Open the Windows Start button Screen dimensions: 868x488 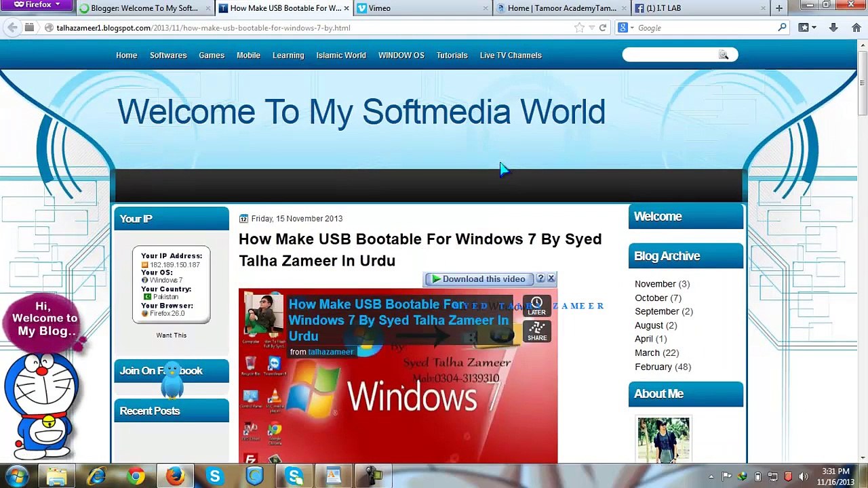pyautogui.click(x=17, y=476)
